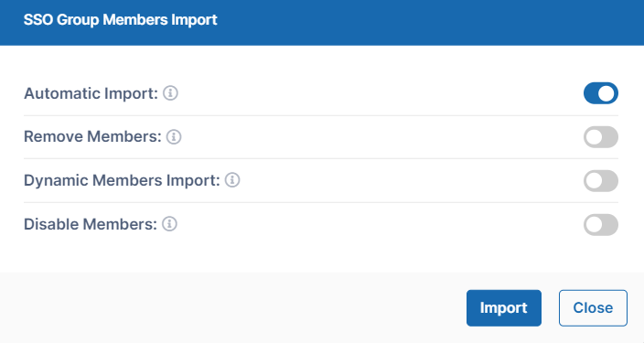Click the divider line above Disable Members row
The height and width of the screenshot is (343, 644).
[x=321, y=202]
